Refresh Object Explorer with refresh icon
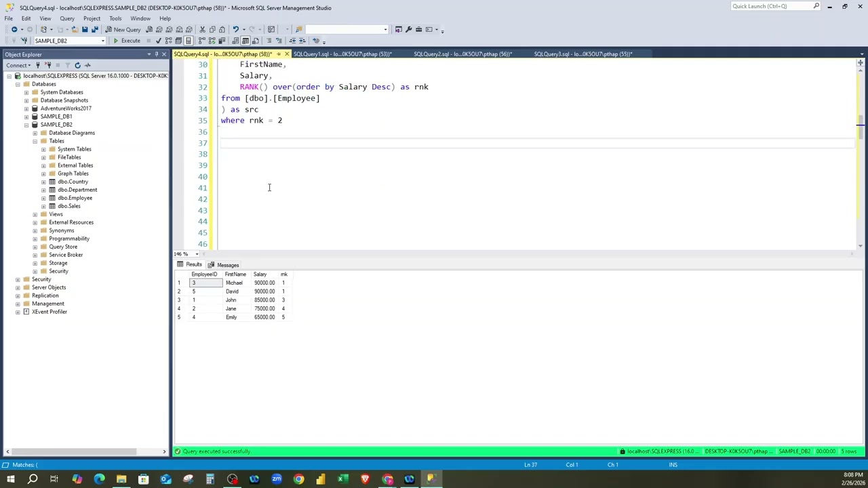Screen dimensions: 868x488 [x=77, y=65]
